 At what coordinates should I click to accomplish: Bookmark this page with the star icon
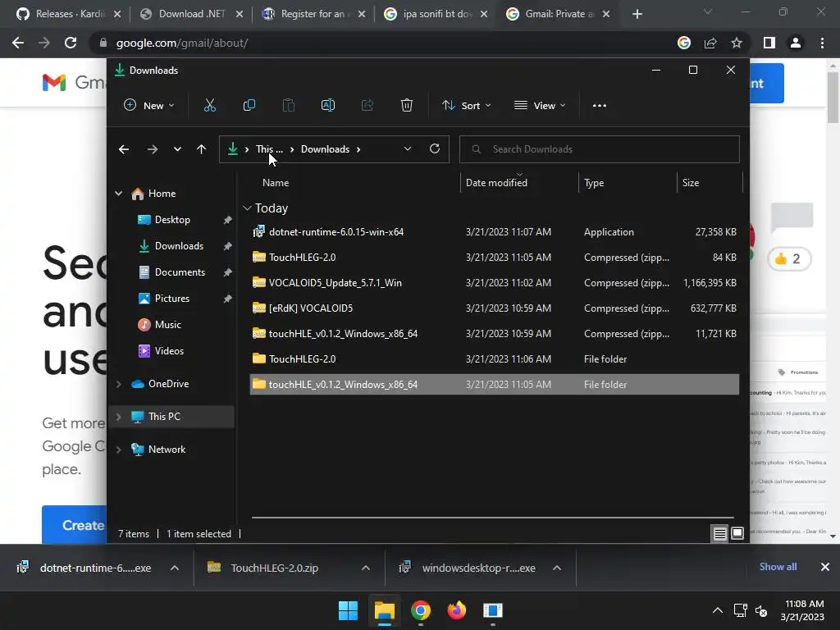(737, 43)
